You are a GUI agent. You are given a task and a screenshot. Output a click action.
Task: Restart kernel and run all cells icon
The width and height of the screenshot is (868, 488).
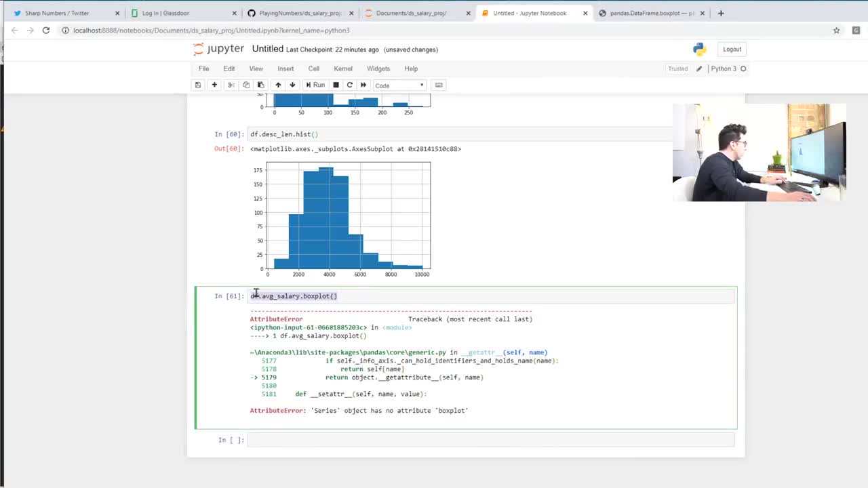[x=363, y=85]
